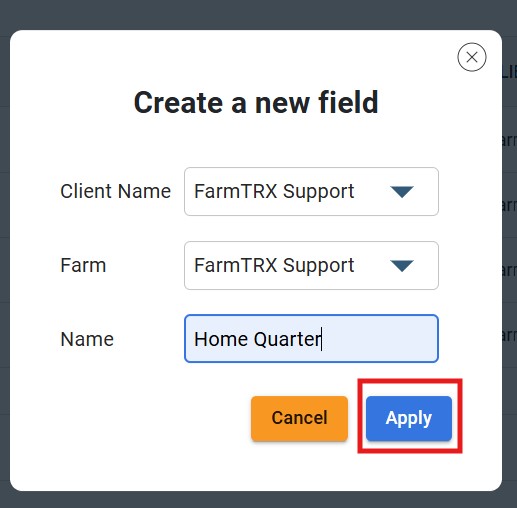The image size is (517, 508).
Task: Click FarmTRX Support value in Farm field
Action: (x=274, y=266)
